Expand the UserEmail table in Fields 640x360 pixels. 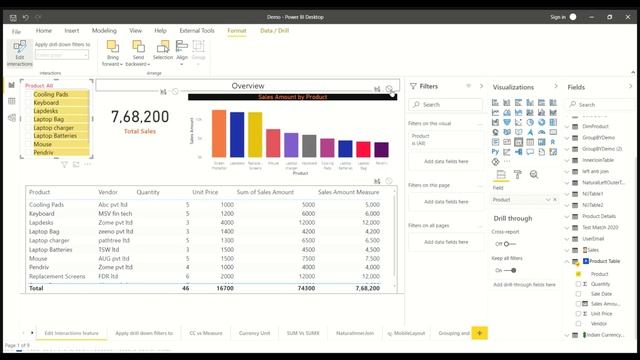[567, 239]
